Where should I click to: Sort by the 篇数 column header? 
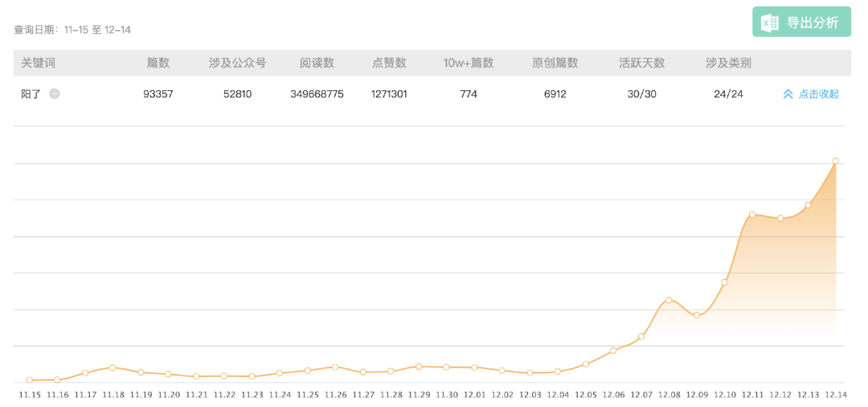[x=158, y=63]
